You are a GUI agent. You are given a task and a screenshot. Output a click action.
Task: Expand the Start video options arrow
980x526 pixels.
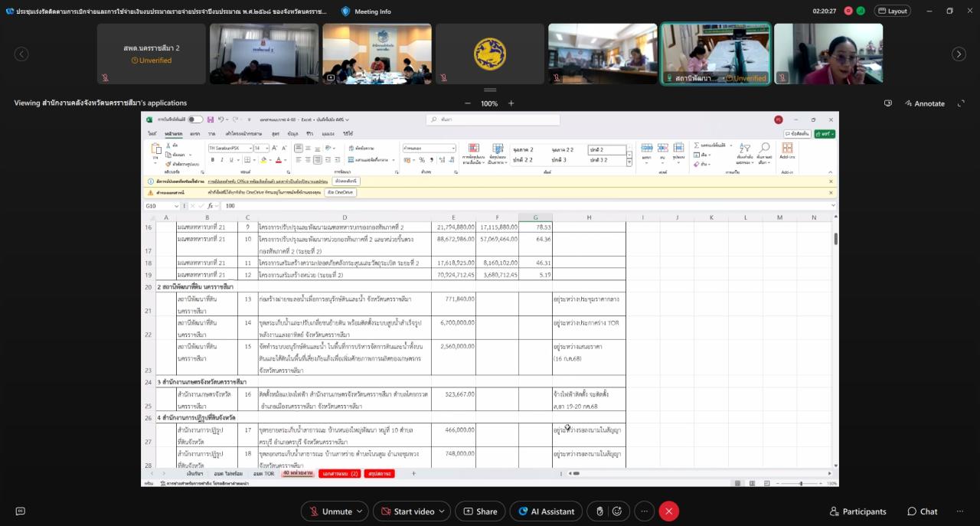(x=443, y=511)
